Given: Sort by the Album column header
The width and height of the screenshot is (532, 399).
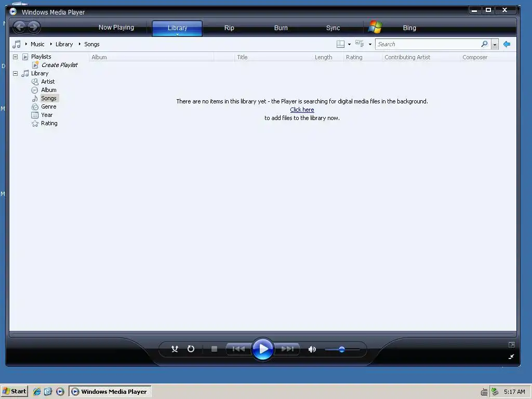Looking at the screenshot, I should coord(151,57).
